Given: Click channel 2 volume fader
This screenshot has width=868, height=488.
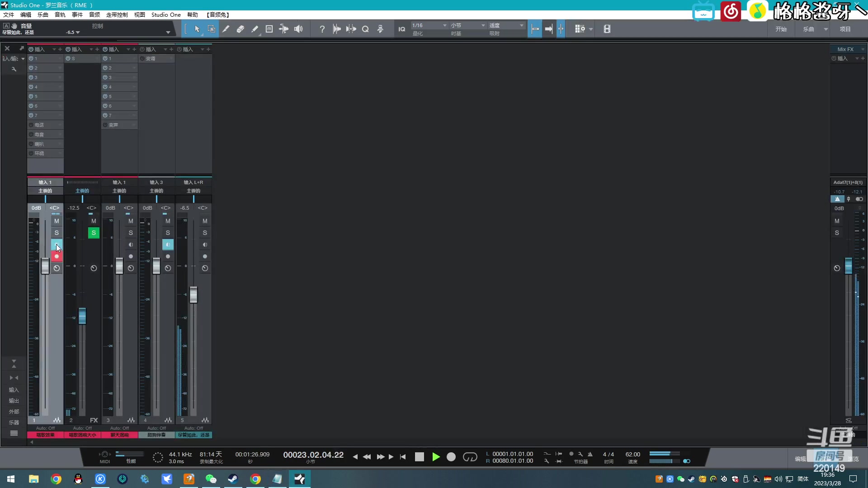Looking at the screenshot, I should 82,316.
